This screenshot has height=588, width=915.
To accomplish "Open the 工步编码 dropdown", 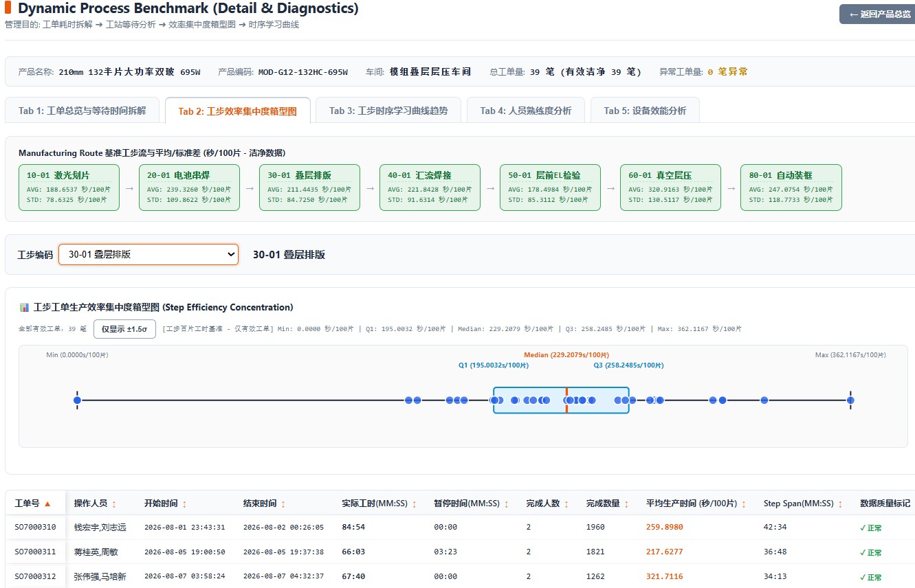I will pos(148,254).
